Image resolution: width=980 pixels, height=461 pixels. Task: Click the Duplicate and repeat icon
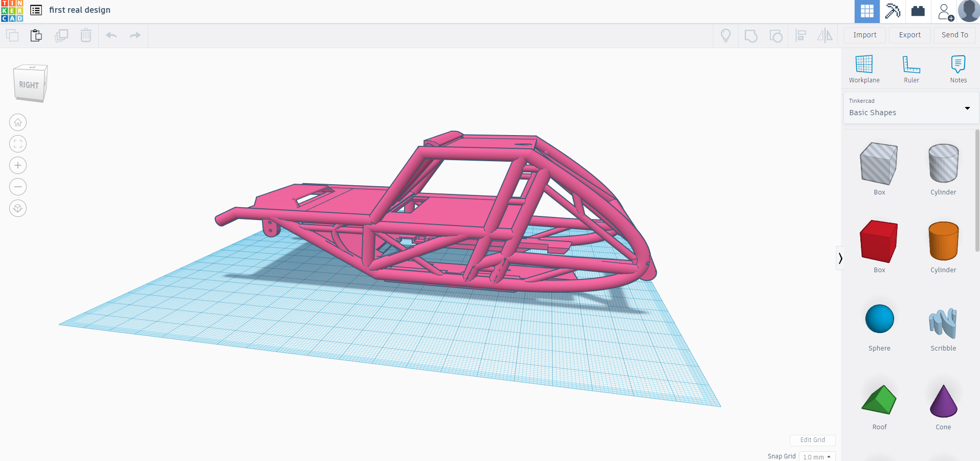click(61, 35)
